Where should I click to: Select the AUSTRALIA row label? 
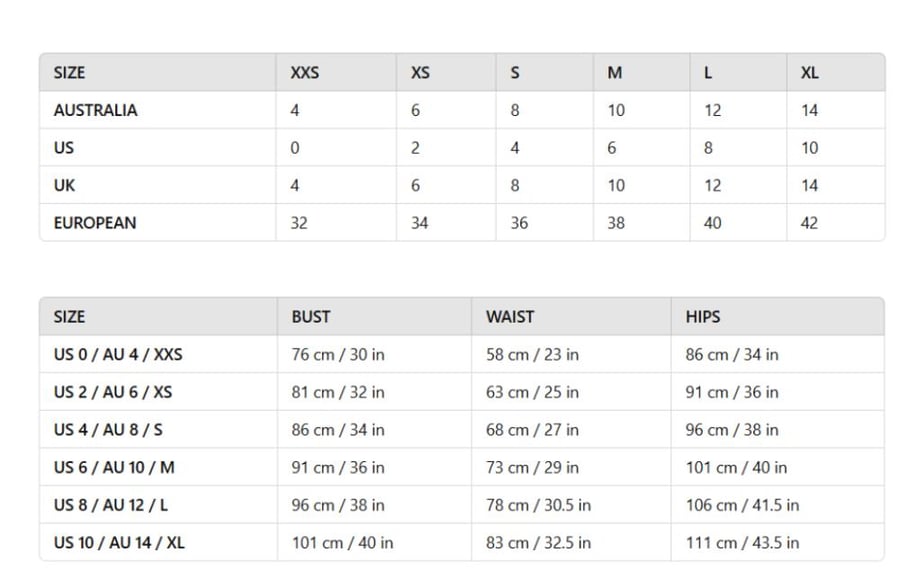pos(95,110)
